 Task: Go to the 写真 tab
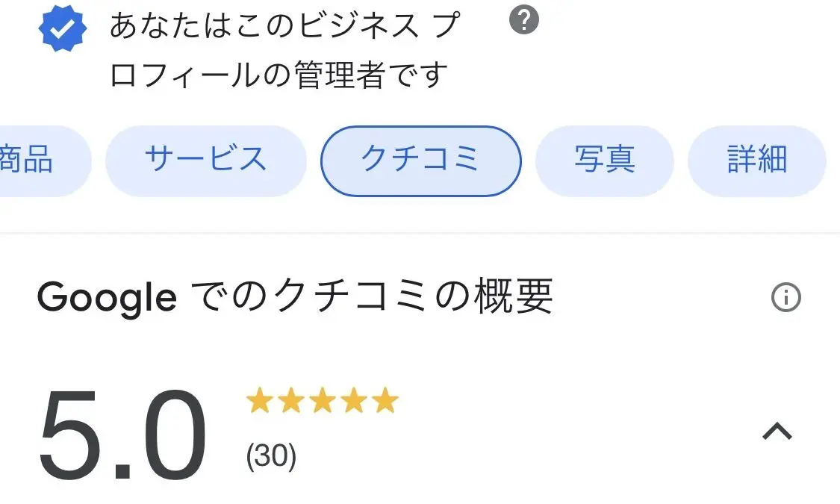pyautogui.click(x=604, y=161)
